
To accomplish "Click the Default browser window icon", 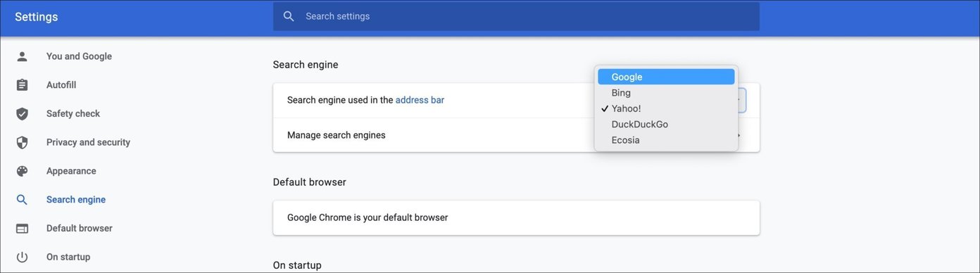I will coord(22,229).
